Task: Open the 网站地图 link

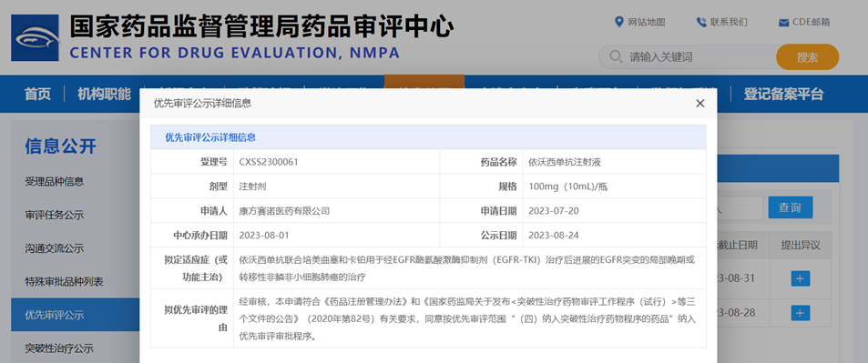Action: coord(647,22)
